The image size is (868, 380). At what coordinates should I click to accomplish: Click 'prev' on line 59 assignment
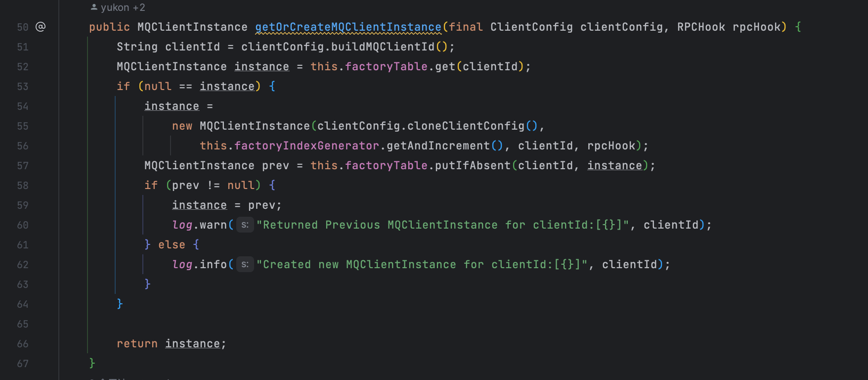coord(261,205)
